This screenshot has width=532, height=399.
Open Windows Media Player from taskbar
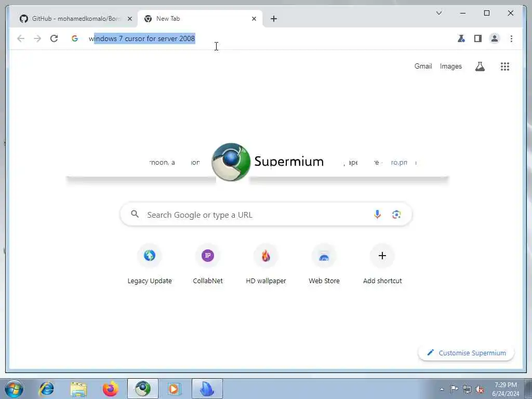click(x=175, y=389)
